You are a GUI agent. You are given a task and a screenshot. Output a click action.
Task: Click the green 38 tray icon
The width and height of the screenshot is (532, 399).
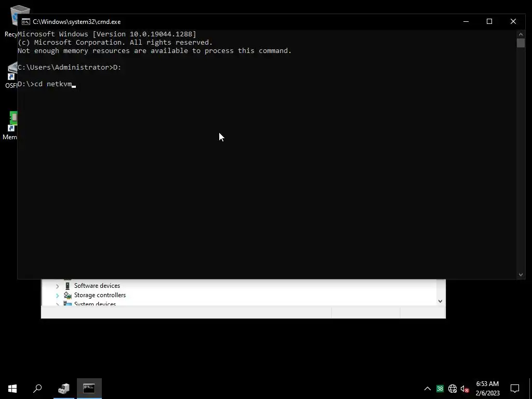coord(440,389)
